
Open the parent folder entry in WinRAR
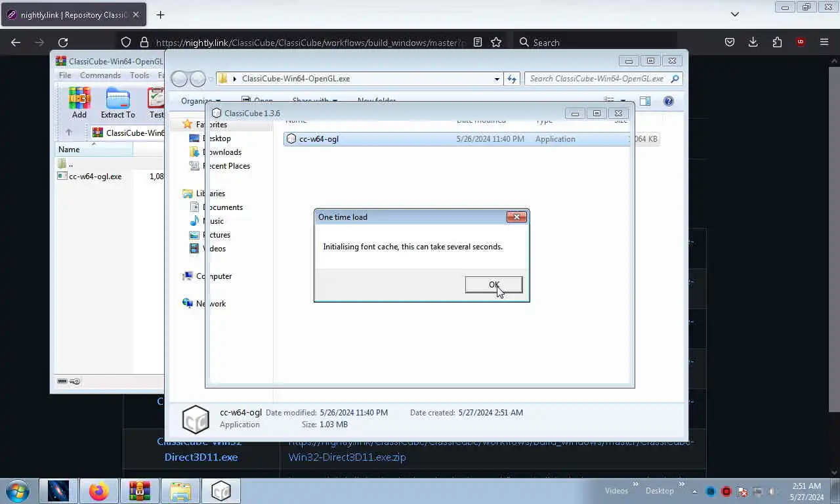pos(64,163)
